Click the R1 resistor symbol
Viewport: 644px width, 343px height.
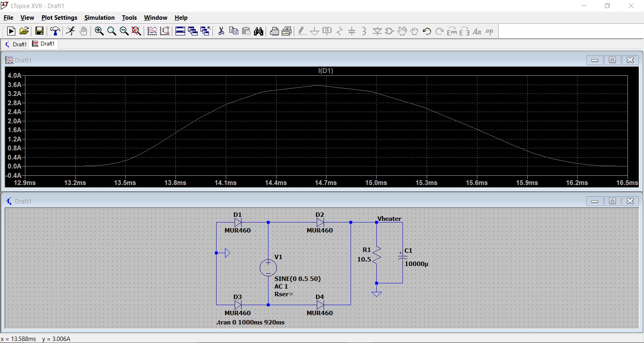pos(376,255)
